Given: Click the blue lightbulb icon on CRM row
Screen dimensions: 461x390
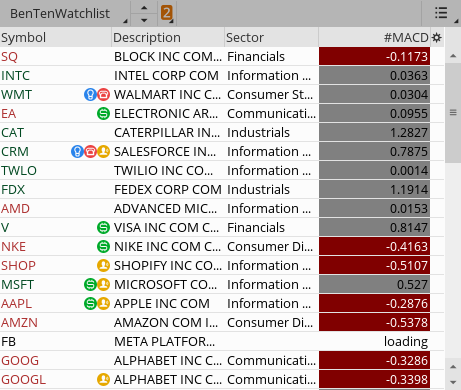Looking at the screenshot, I should [x=77, y=152].
